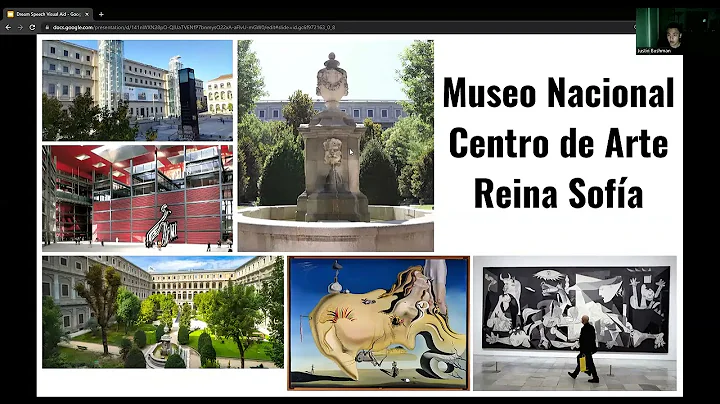Click the site lock icon in address bar
Viewport: 720px width, 404px height.
[47, 28]
